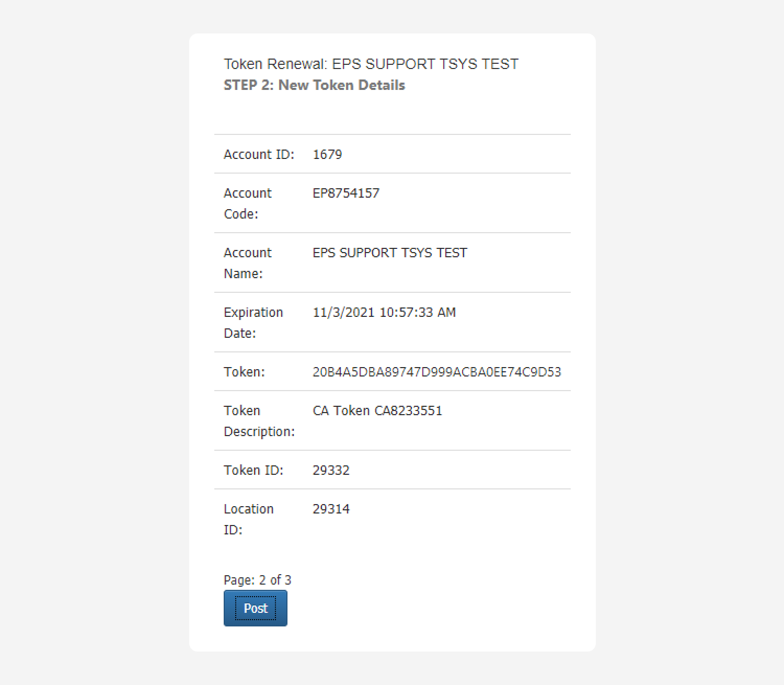Screen dimensions: 784x685
Task: Select the location ID value 29314
Action: pos(331,509)
